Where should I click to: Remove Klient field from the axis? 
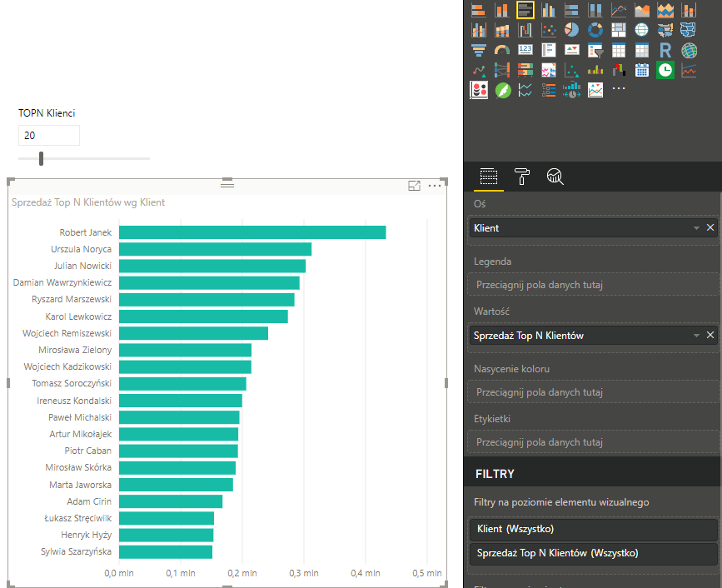(x=710, y=228)
